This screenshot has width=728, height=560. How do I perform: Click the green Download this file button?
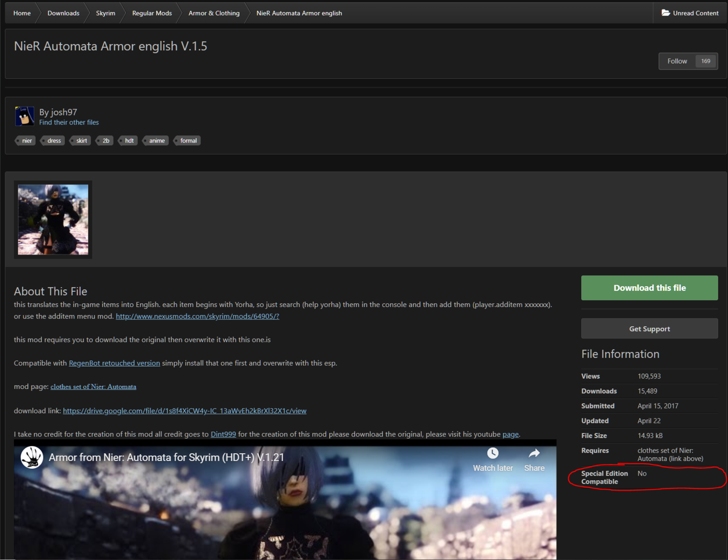click(650, 288)
